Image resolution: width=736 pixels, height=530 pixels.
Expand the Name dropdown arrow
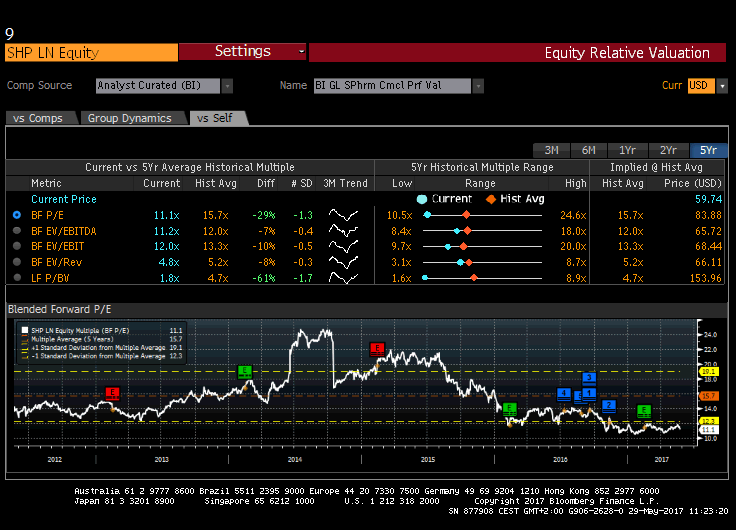(x=478, y=86)
